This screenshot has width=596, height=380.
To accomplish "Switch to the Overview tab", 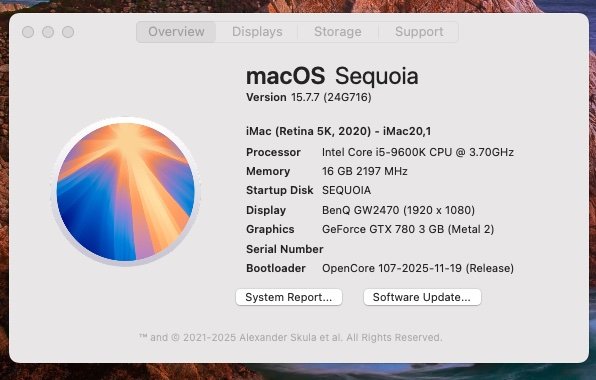I will coord(176,32).
